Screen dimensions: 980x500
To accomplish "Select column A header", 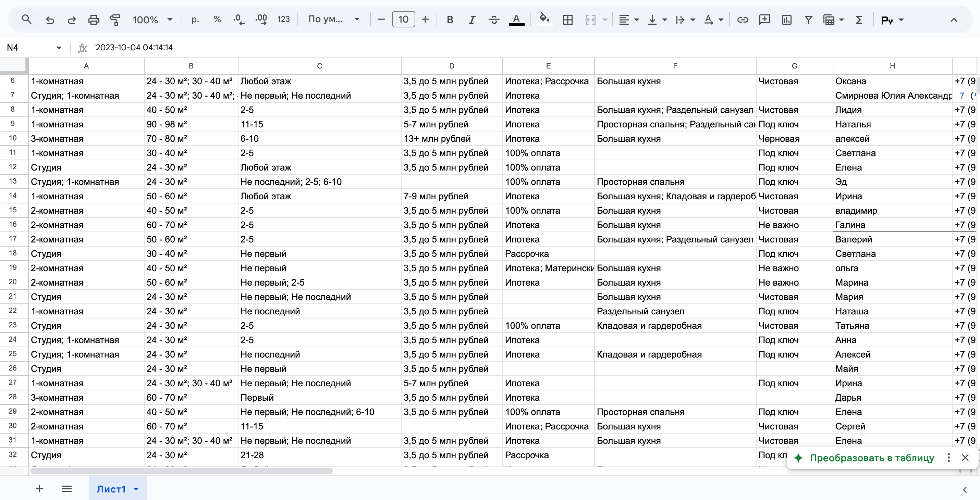I will pos(86,66).
